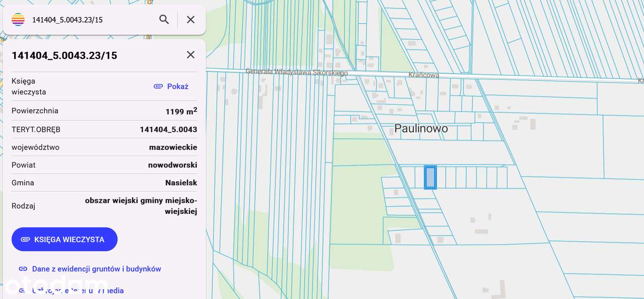Click the Powiat value nowodworski
The width and height of the screenshot is (644, 299).
(x=173, y=165)
